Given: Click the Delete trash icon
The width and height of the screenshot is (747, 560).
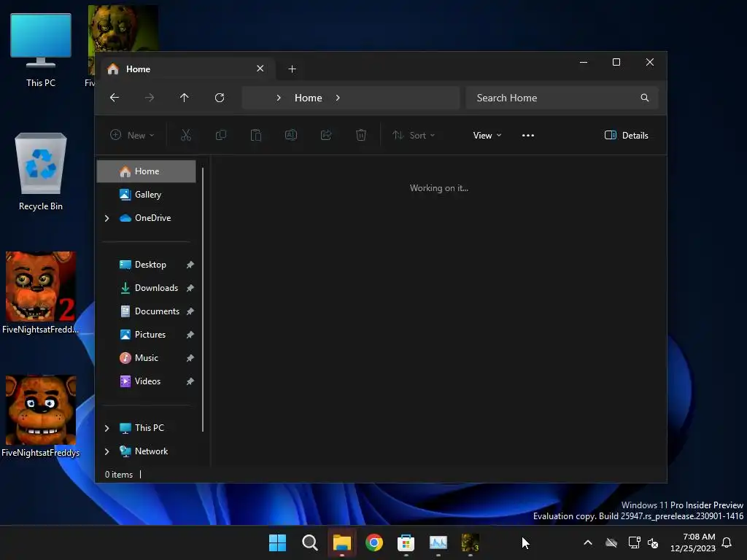Looking at the screenshot, I should [361, 135].
